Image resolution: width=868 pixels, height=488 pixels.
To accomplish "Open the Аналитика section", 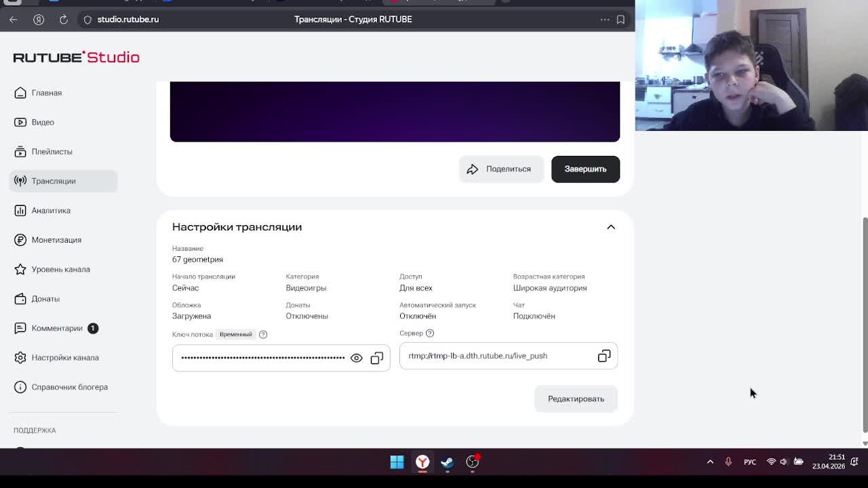I will [x=63, y=211].
